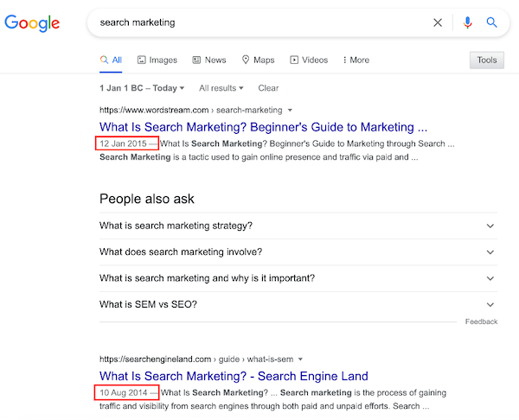Click the 10 Aug 2014 date text
The height and width of the screenshot is (420, 519).
124,392
